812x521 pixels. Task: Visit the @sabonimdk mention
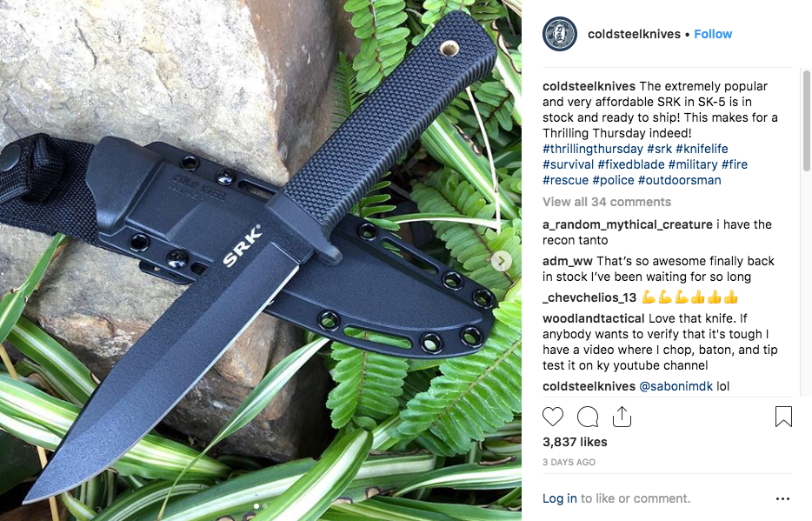(x=676, y=386)
